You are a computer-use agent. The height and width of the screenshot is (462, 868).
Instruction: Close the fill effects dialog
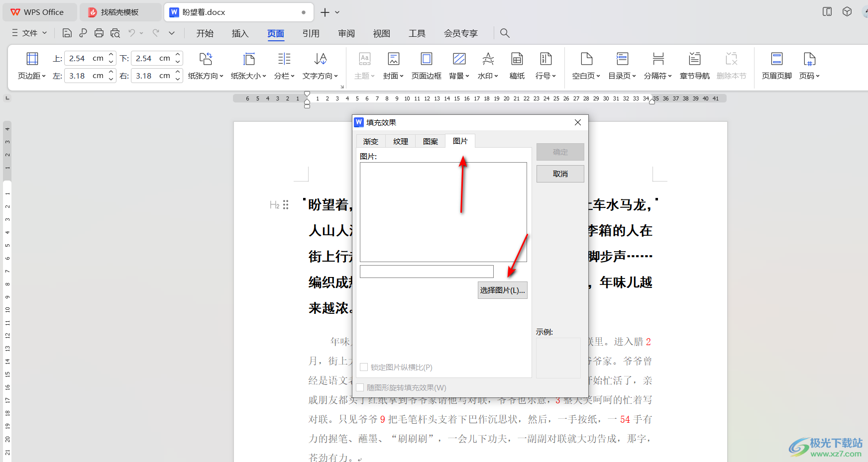tap(577, 122)
